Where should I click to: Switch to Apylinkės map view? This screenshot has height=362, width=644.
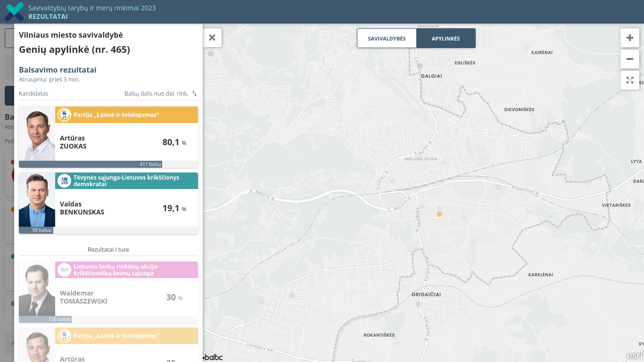(x=446, y=39)
